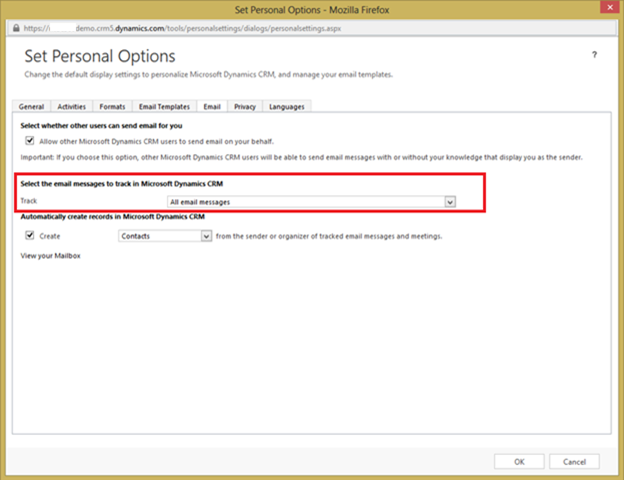This screenshot has height=482, width=625.
Task: Select the Email tab
Action: 212,106
